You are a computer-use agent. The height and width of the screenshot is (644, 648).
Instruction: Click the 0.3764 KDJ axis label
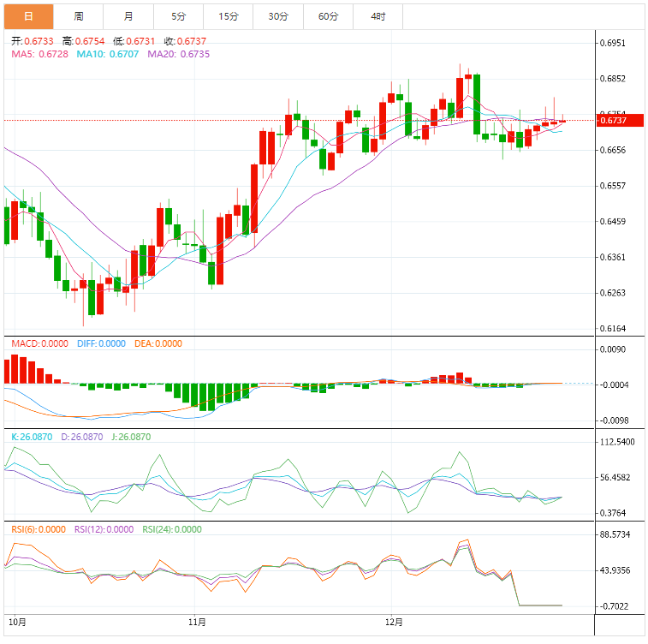point(612,513)
